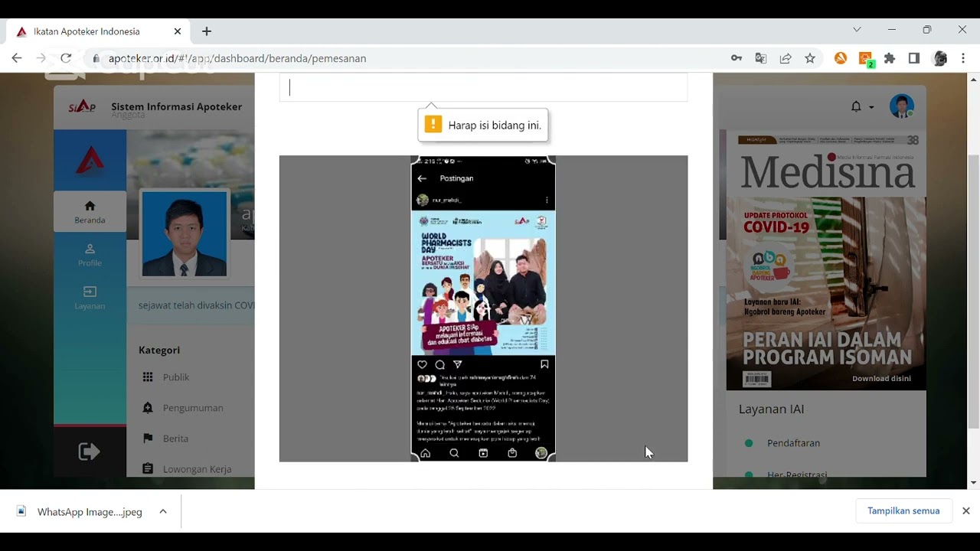Click the scrollbar down arrow
Image resolution: width=980 pixels, height=551 pixels.
pos(974,483)
